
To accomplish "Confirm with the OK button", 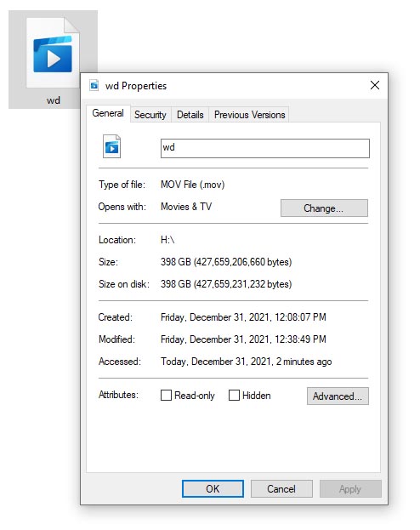I will (213, 489).
